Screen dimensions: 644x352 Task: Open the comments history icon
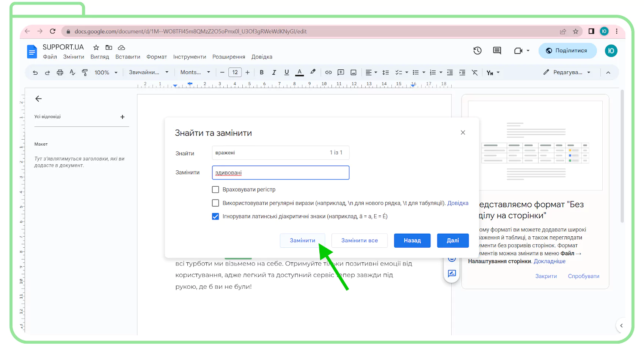497,50
